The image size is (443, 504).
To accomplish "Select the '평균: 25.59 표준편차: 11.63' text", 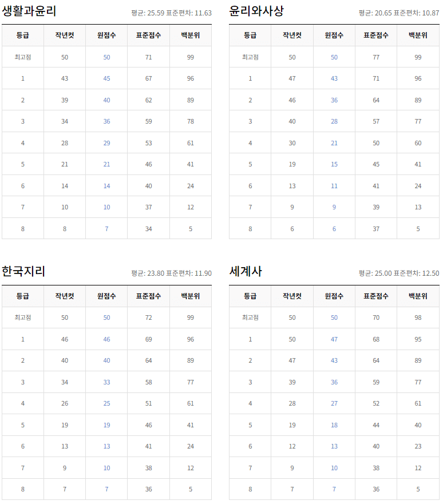I will click(171, 13).
